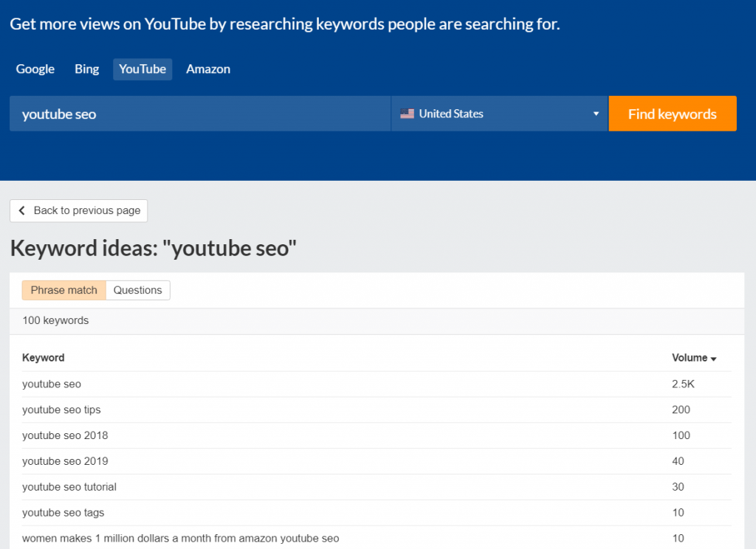This screenshot has width=756, height=549.
Task: Click the '100 keywords' count text
Action: [55, 320]
